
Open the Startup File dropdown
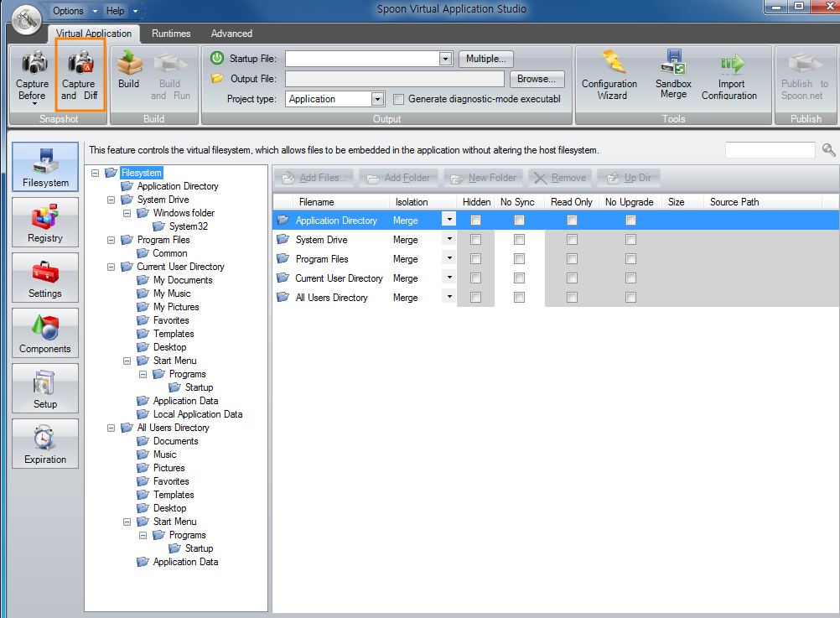tap(445, 59)
